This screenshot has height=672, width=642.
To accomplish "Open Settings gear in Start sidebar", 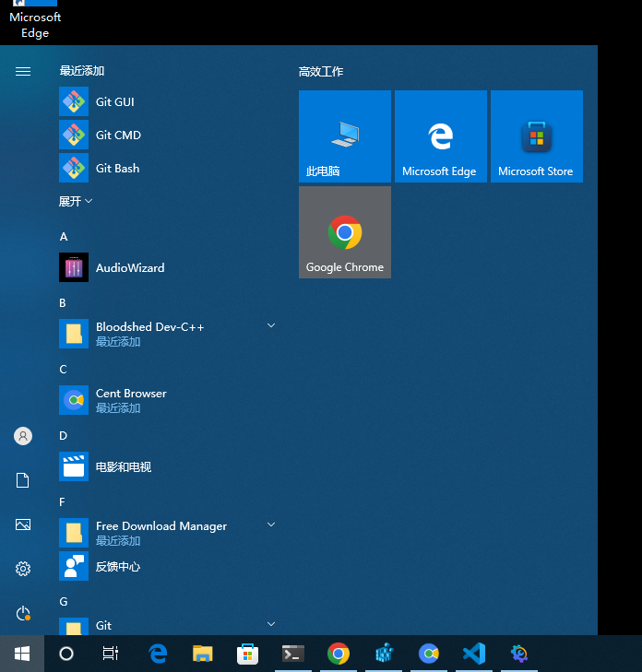I will [23, 569].
